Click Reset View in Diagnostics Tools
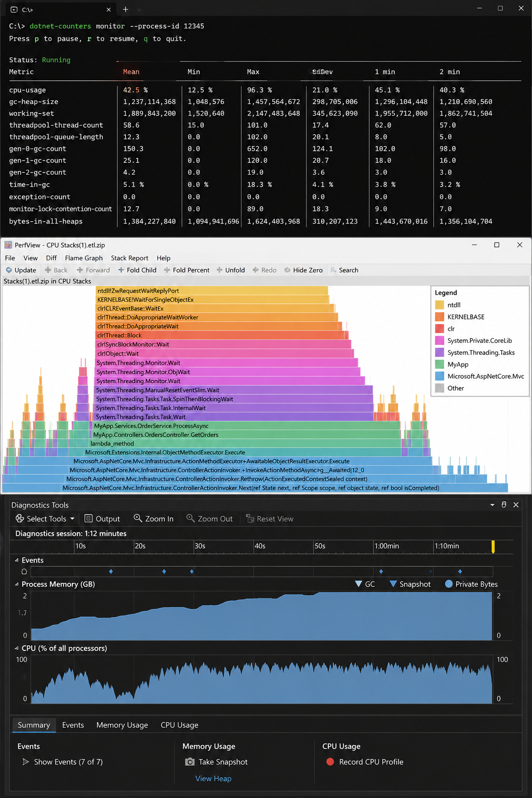The width and height of the screenshot is (532, 798). tap(270, 518)
